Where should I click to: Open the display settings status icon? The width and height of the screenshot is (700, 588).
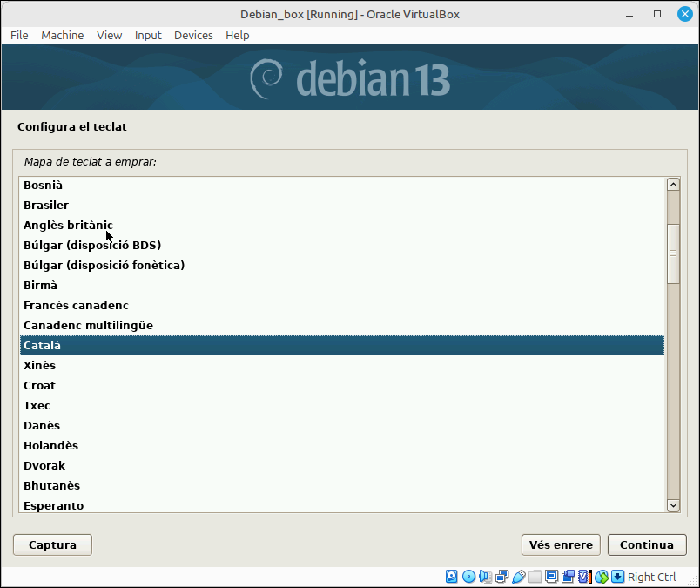tap(551, 577)
